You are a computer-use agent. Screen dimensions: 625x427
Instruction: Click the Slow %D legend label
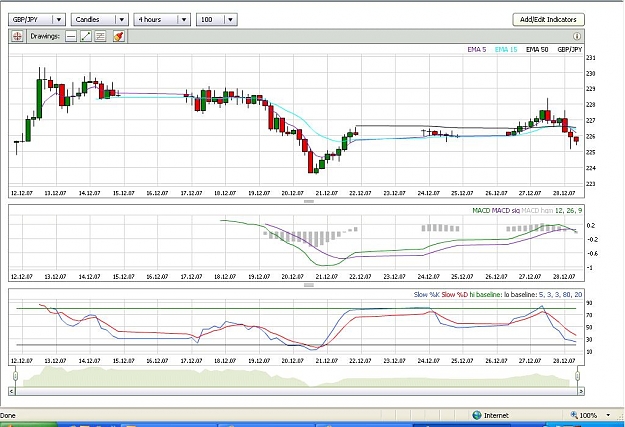pyautogui.click(x=454, y=295)
